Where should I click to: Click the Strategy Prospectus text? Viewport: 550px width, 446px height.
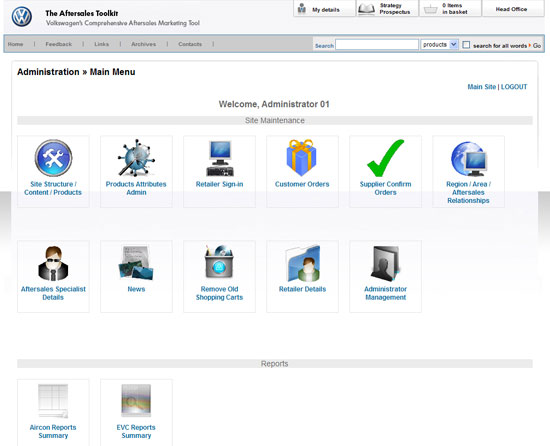[x=395, y=9]
